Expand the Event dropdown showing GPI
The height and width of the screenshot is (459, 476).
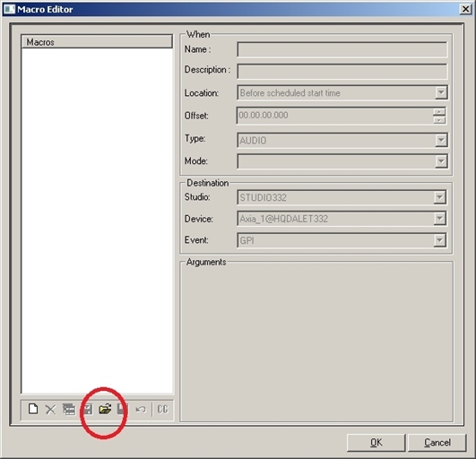click(x=439, y=240)
